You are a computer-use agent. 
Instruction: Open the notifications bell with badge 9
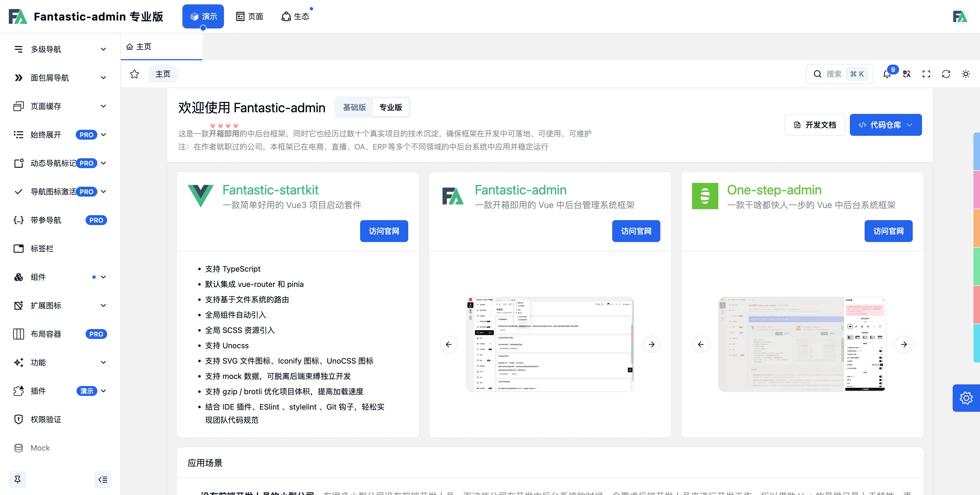(x=887, y=74)
